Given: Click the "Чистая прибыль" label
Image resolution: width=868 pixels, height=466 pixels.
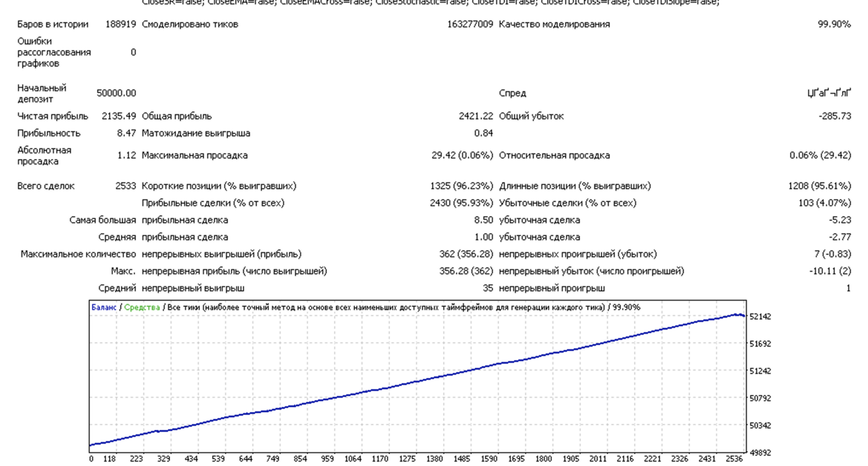Looking at the screenshot, I should coord(53,116).
